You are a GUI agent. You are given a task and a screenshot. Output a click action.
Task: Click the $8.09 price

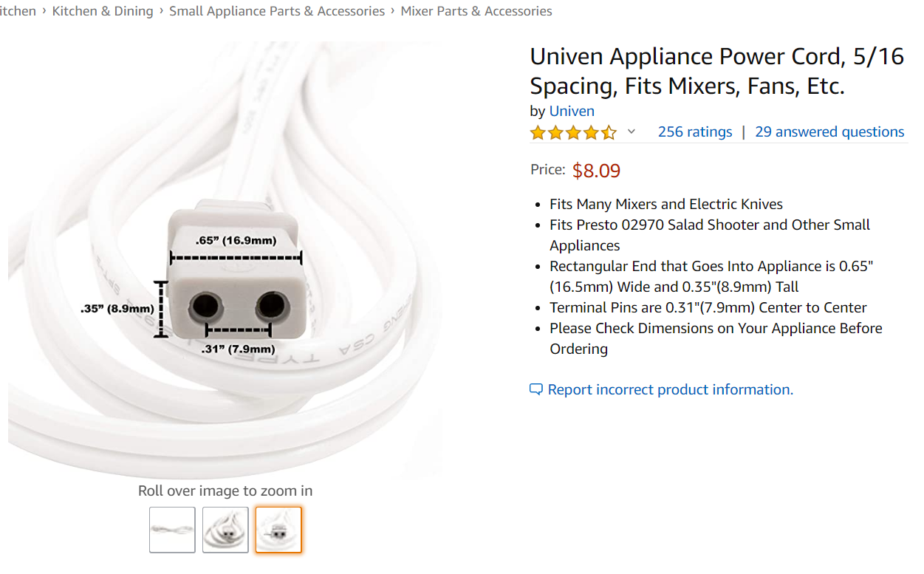point(597,171)
